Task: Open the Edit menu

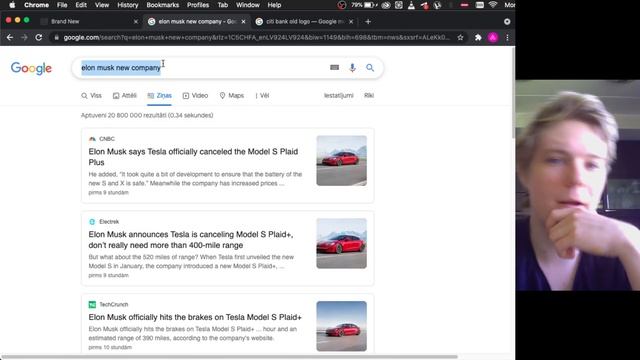Action: coord(81,5)
